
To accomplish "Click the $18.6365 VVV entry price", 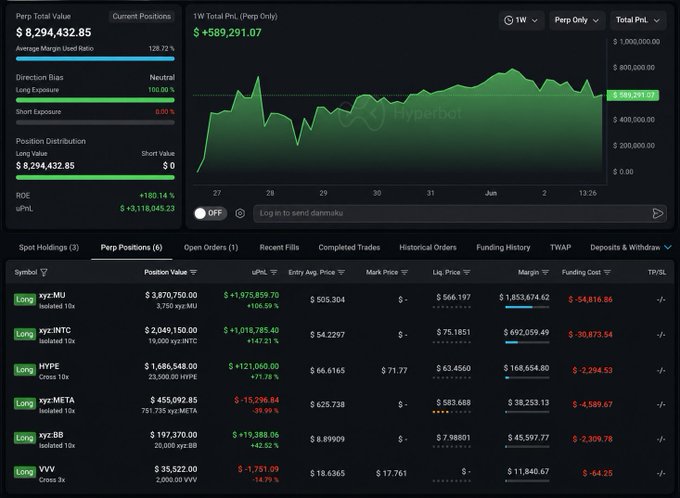I will coord(327,473).
